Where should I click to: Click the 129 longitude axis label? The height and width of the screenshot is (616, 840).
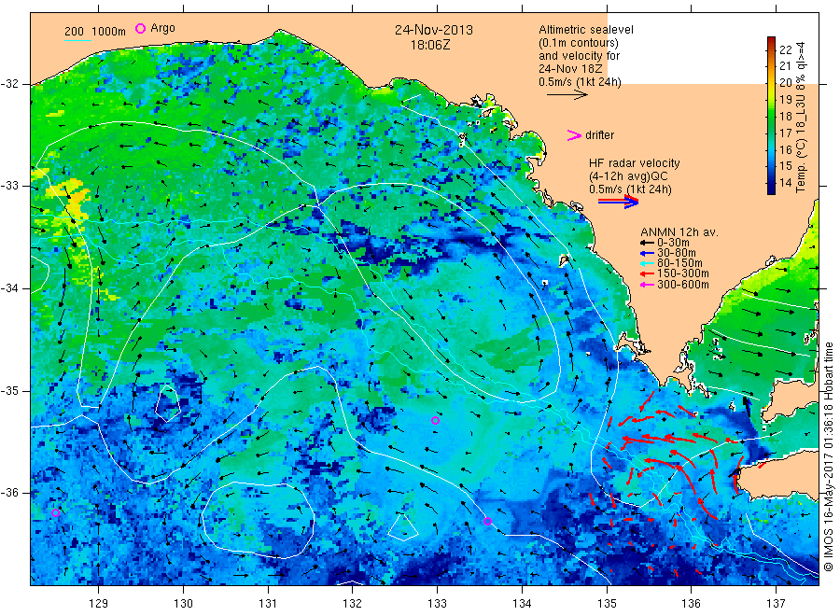coord(99,604)
